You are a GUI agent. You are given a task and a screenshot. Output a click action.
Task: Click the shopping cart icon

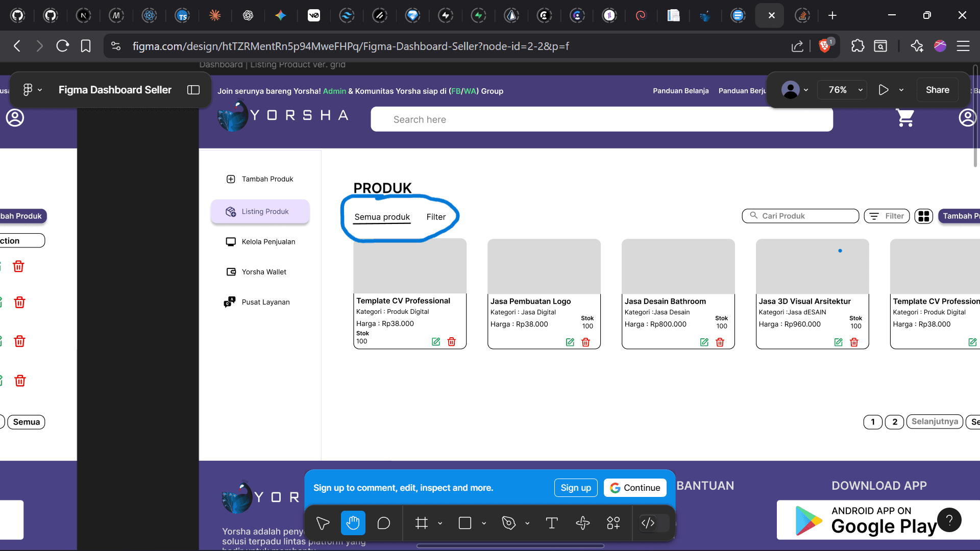coord(905,118)
